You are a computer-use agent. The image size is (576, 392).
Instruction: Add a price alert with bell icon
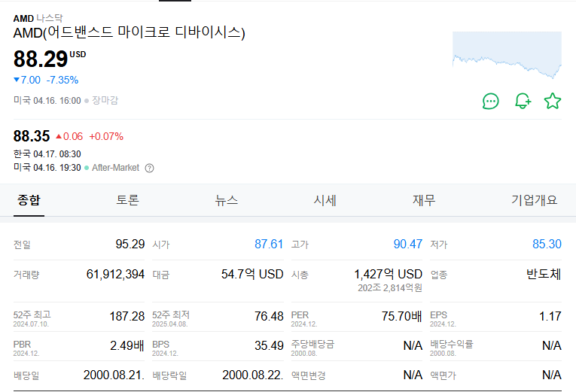point(523,102)
